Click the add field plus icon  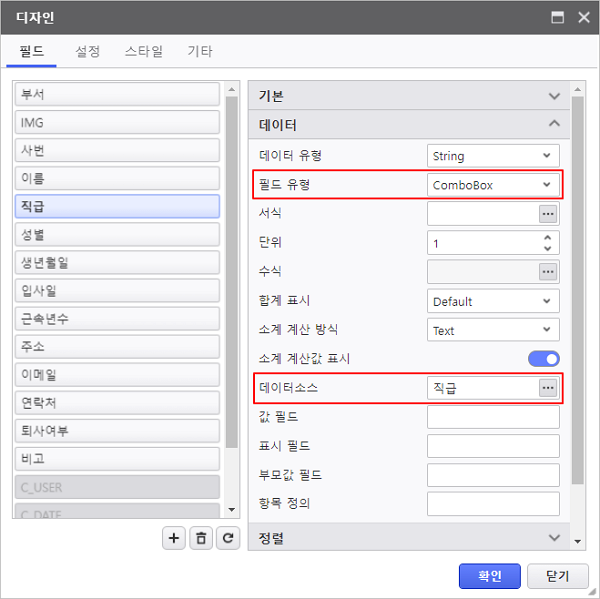coord(174,538)
